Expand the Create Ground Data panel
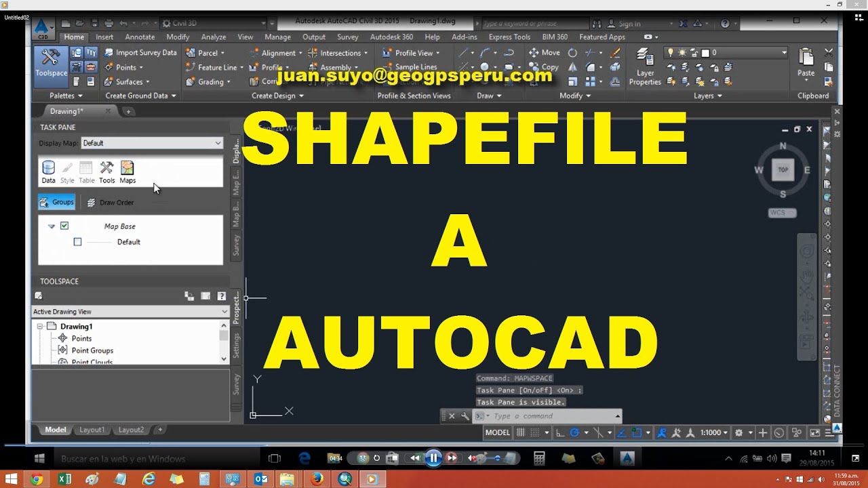Image resolution: width=868 pixels, height=488 pixels. tap(140, 96)
